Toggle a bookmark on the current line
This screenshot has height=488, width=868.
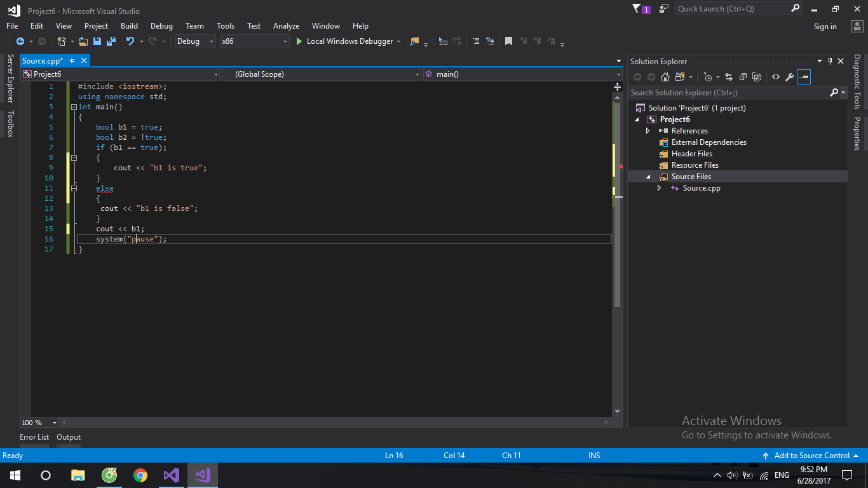(508, 41)
